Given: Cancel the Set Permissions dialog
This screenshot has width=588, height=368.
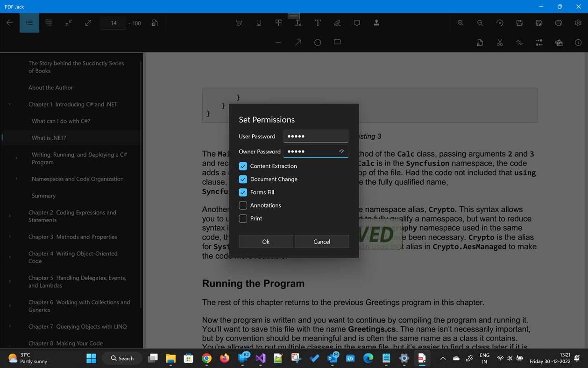Looking at the screenshot, I should (321, 241).
